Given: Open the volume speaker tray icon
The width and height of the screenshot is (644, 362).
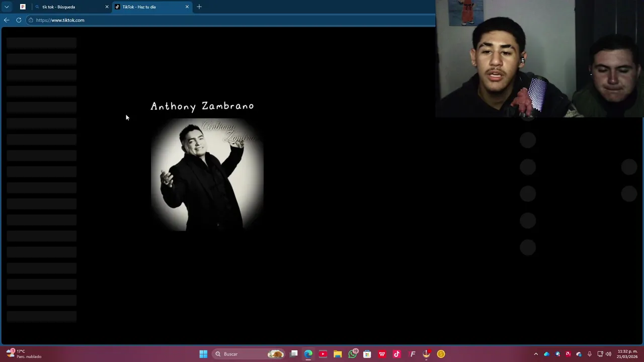Looking at the screenshot, I should coord(609,354).
